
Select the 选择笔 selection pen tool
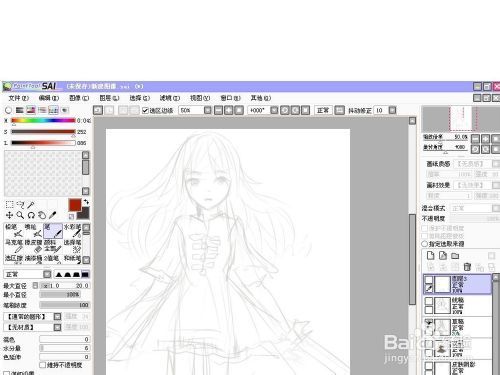[x=72, y=246]
